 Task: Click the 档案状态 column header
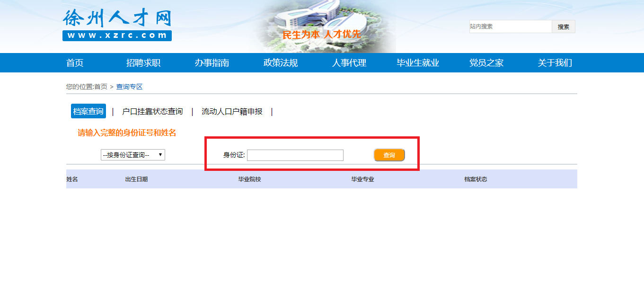tap(476, 179)
